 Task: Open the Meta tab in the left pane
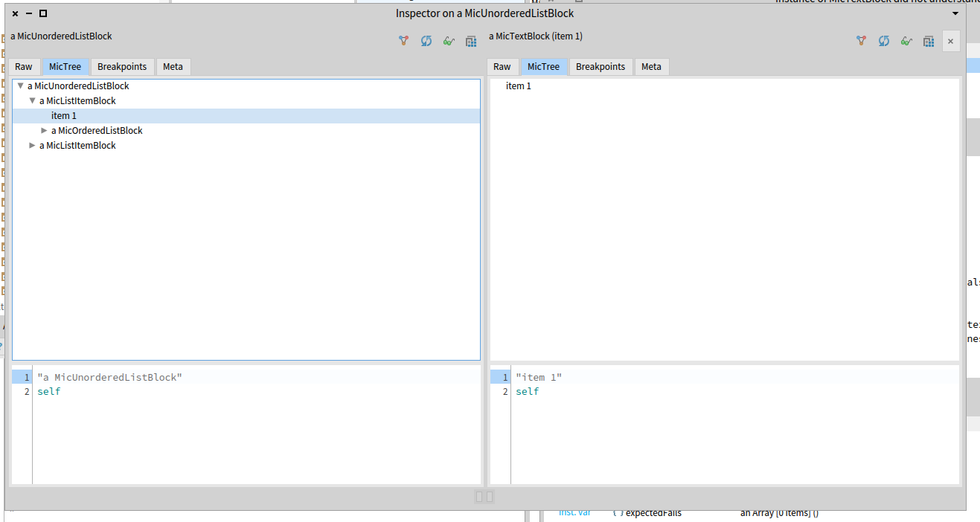click(173, 67)
